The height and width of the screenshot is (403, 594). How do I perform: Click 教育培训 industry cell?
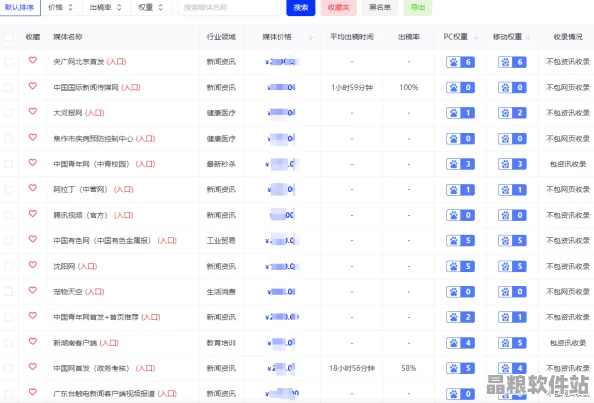221,343
